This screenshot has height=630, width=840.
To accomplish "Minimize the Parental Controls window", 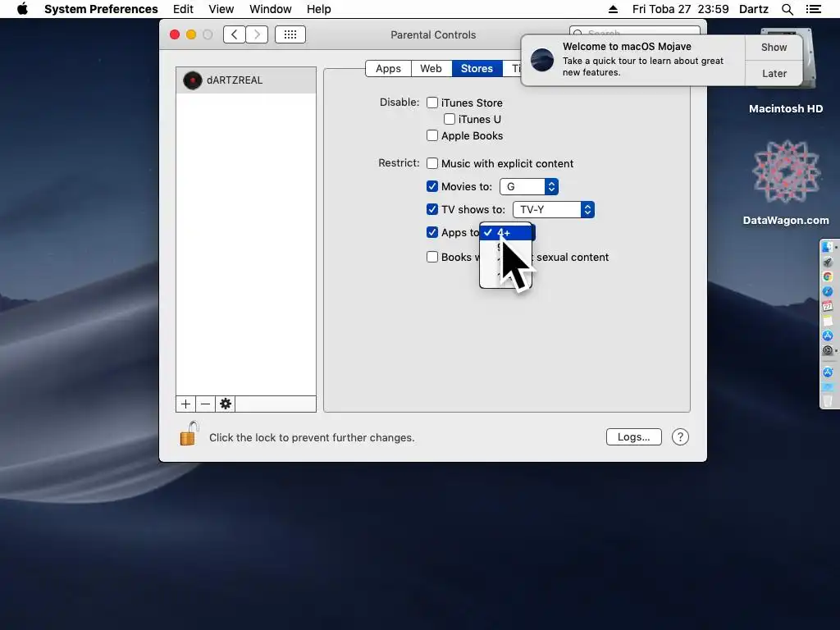I will [191, 34].
